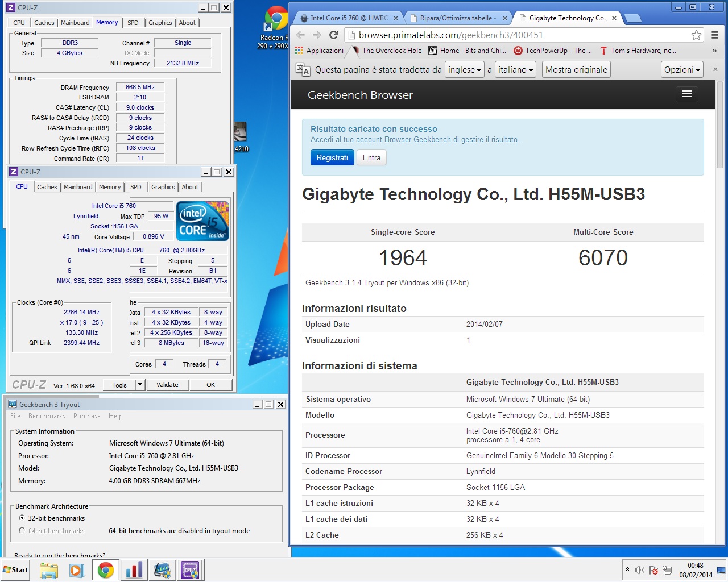Image resolution: width=728 pixels, height=582 pixels.
Task: Dismiss the translate bar
Action: 715,69
